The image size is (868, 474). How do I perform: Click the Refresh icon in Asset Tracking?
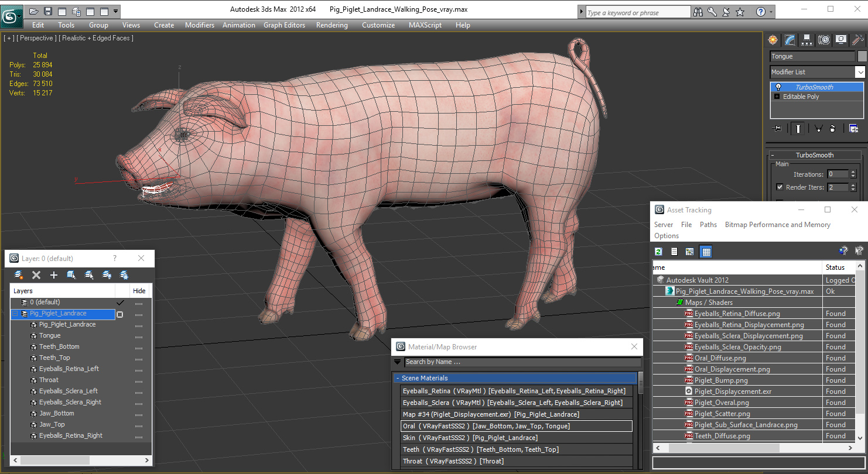(x=658, y=252)
